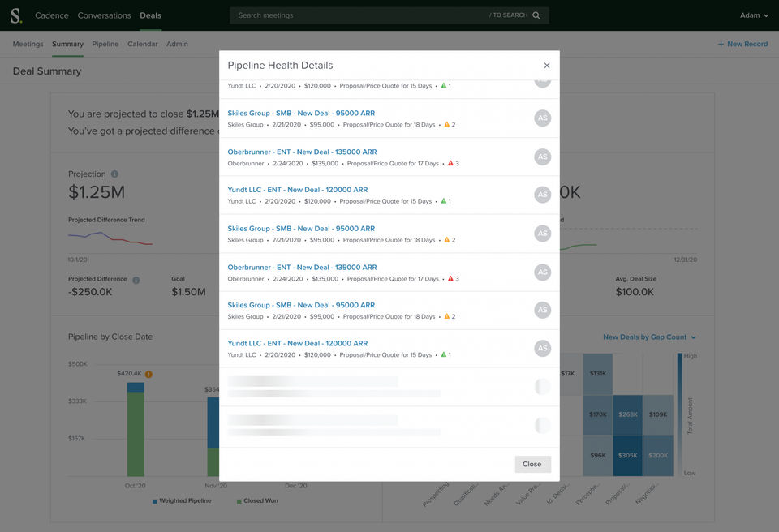Open the bottommost Skiles Group 95000 ARR link
Screen dimensions: 779x532
pyautogui.click(x=301, y=305)
